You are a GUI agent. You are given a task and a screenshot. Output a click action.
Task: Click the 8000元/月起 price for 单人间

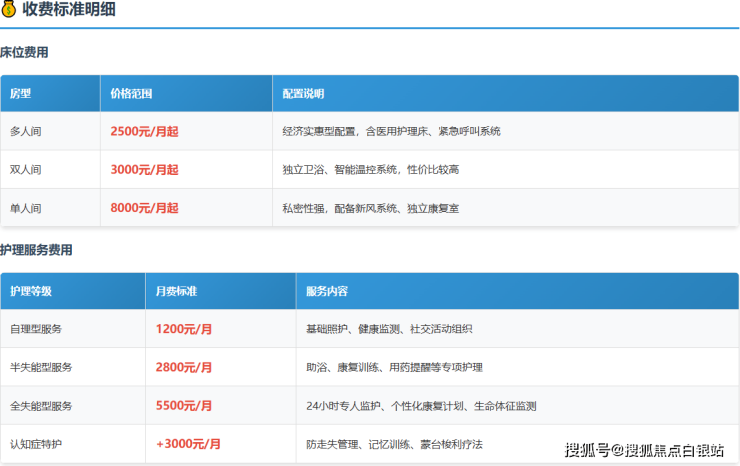point(144,208)
